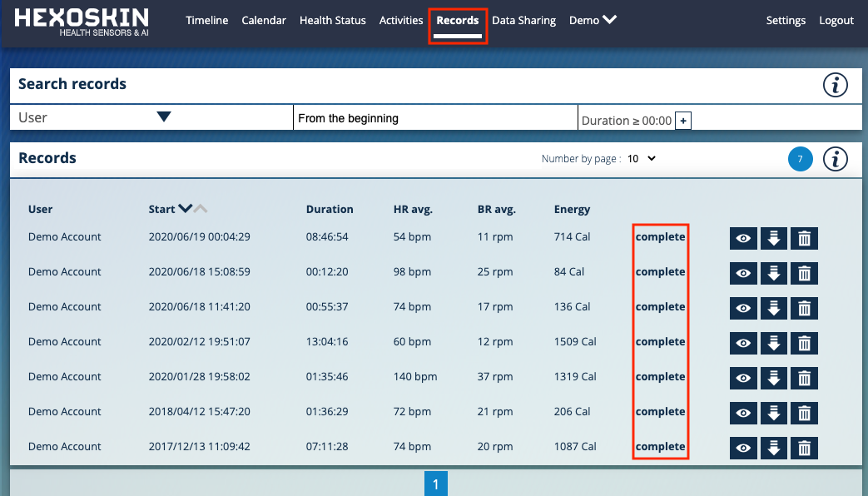Click the Records panel info icon
868x496 pixels.
tap(836, 158)
